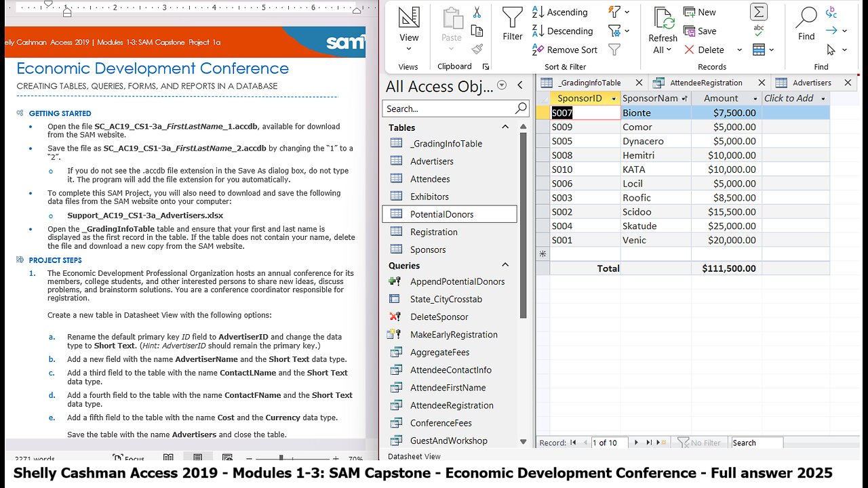Select the Format Painter brush icon

coord(477,49)
